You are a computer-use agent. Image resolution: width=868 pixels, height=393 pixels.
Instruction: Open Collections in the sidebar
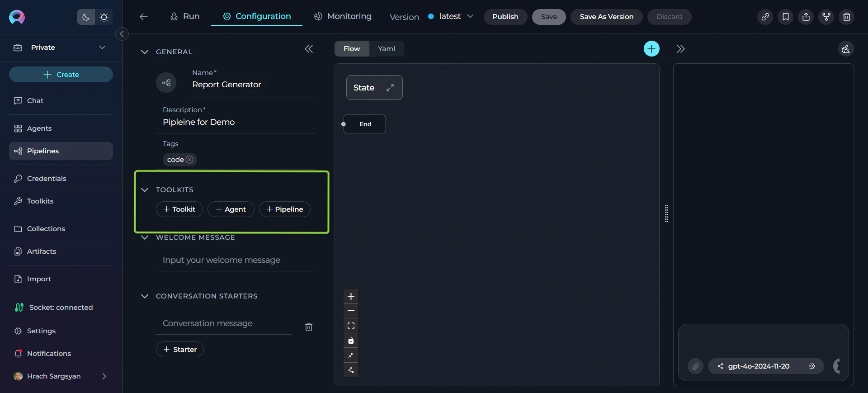click(x=61, y=229)
